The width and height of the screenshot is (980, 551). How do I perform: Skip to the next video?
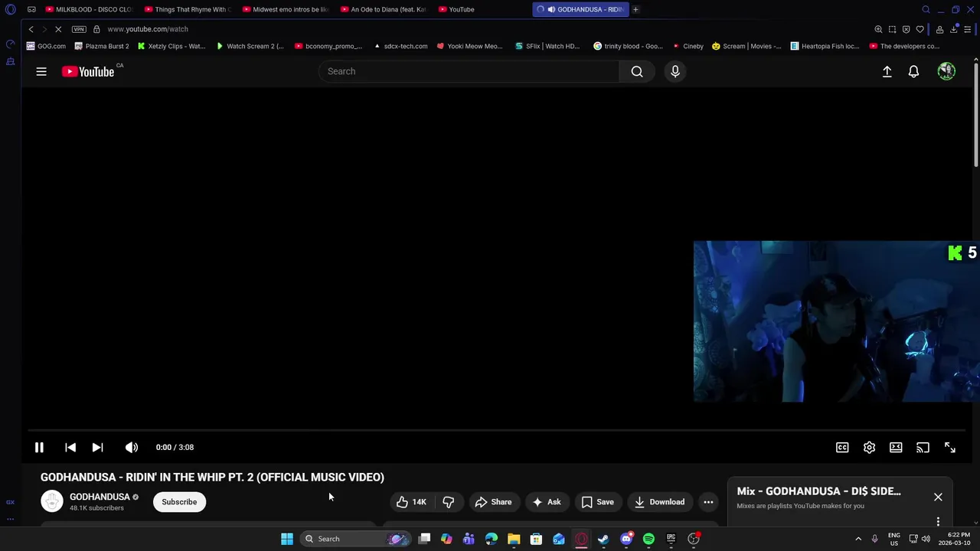click(97, 448)
